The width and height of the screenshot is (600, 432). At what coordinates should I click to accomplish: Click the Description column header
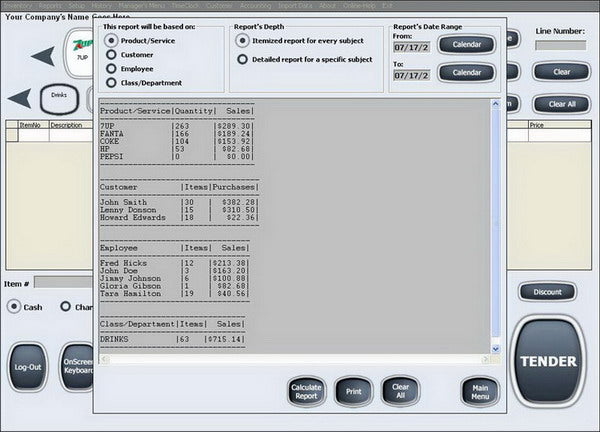tap(71, 125)
